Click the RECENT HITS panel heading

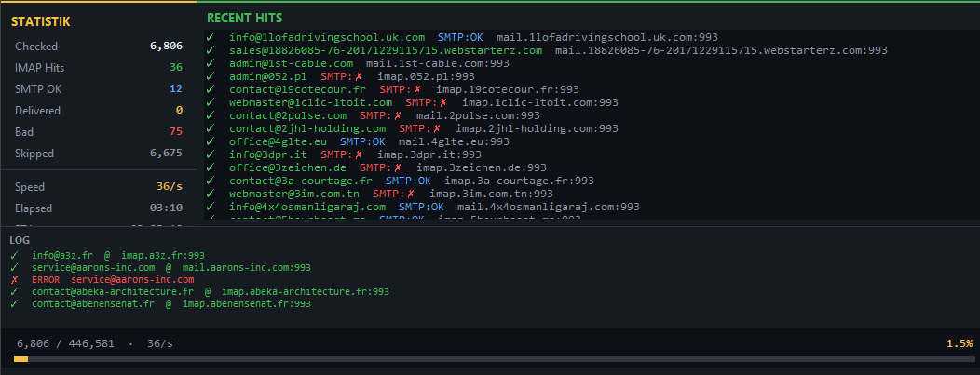tap(244, 18)
